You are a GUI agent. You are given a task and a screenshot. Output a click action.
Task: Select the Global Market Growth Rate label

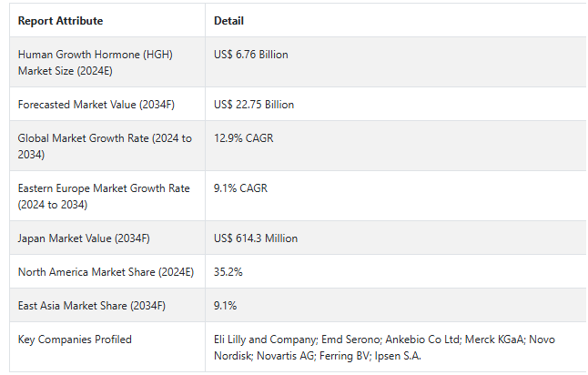[x=105, y=147]
